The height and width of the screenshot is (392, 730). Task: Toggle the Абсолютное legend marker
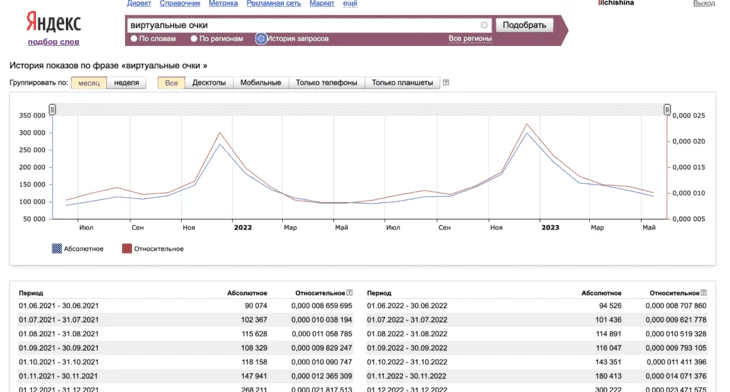(57, 249)
